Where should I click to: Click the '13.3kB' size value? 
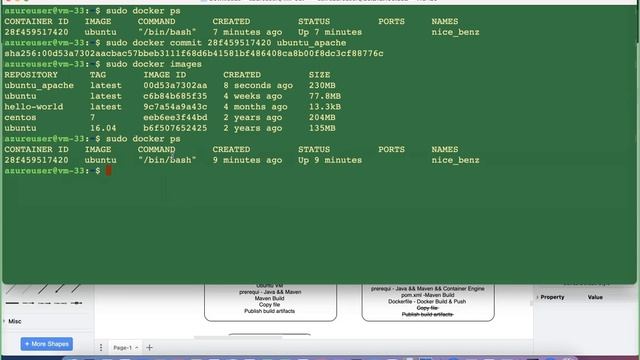[325, 107]
